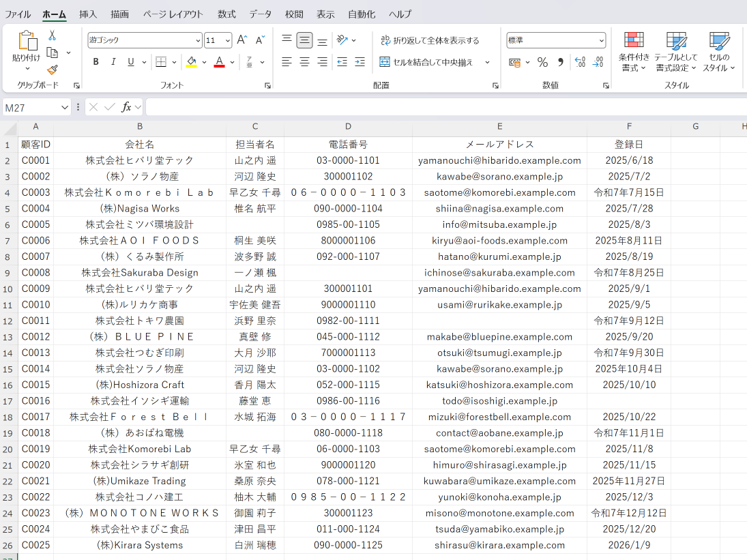Apply bottom vertical alignment
Viewport: 747px width, 560px height.
click(x=323, y=40)
